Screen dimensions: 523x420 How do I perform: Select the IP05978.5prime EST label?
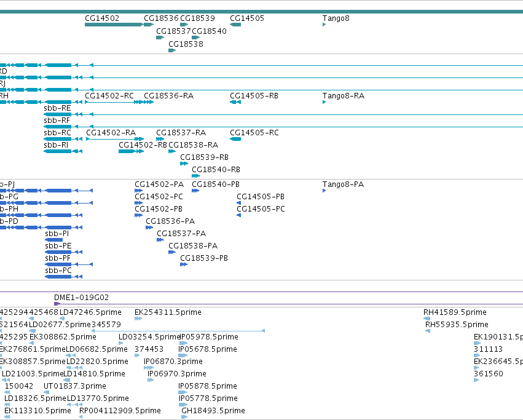pyautogui.click(x=209, y=337)
